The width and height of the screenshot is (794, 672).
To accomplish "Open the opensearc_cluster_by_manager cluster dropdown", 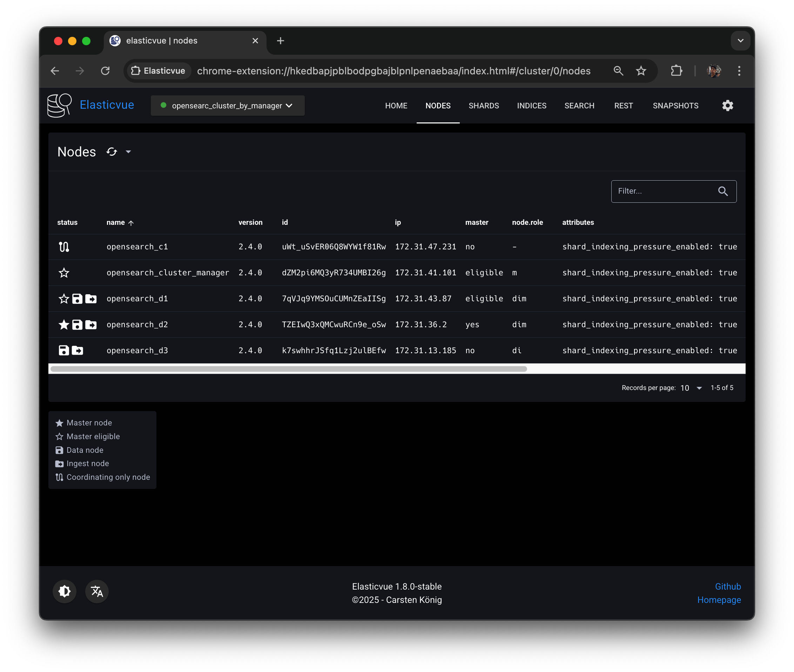I will click(228, 106).
